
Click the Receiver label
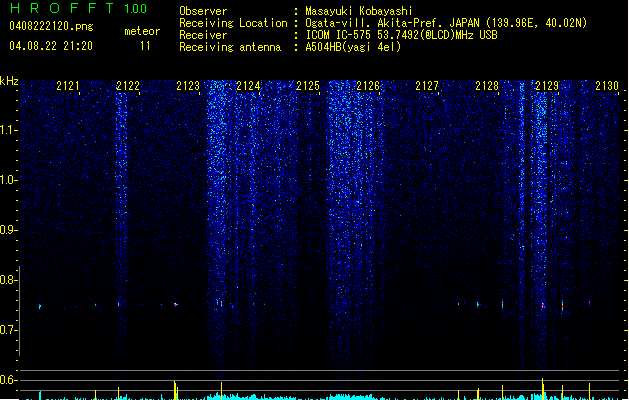[x=203, y=35]
